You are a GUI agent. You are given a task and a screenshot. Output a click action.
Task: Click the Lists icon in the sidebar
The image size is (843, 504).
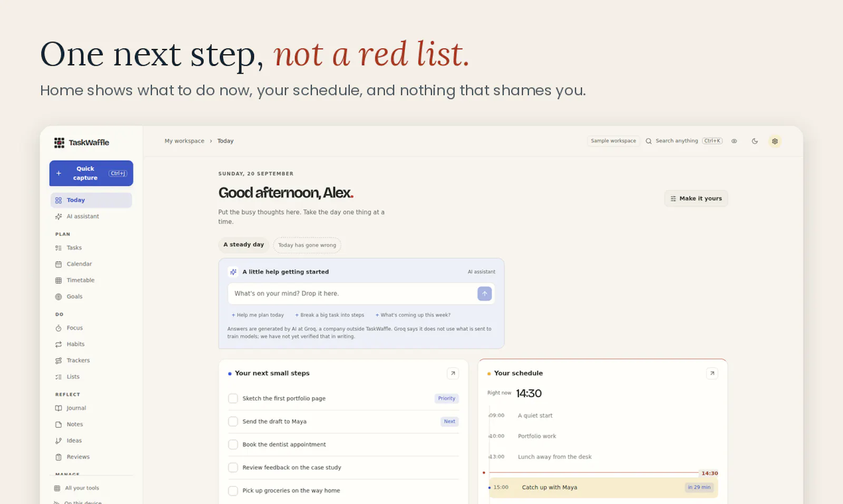pyautogui.click(x=58, y=377)
